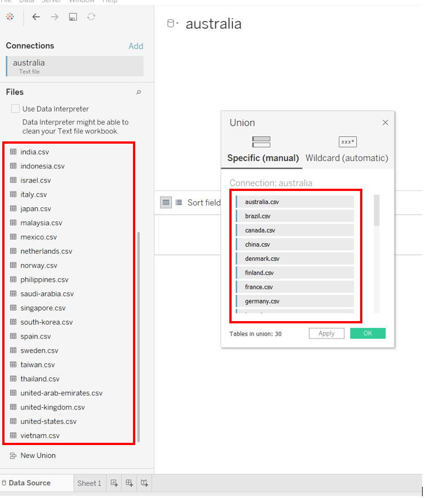Click the Add connection link

(x=136, y=46)
